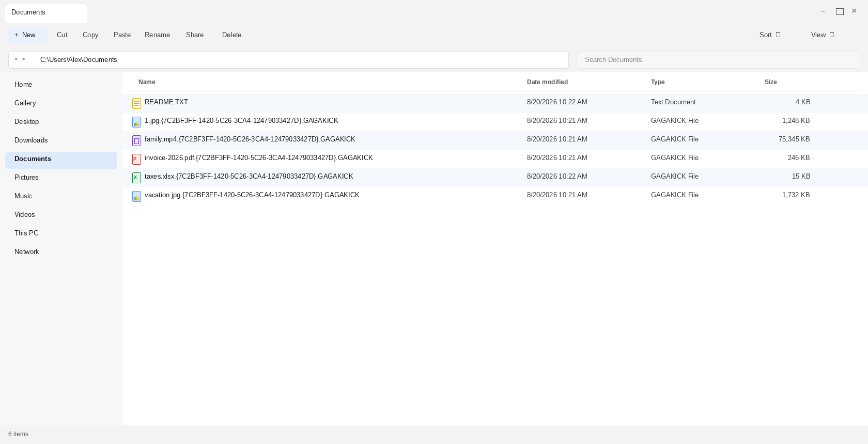Select the family.mp4 GAGAKICK file name
Screen dimensions: 868x444
(250, 139)
